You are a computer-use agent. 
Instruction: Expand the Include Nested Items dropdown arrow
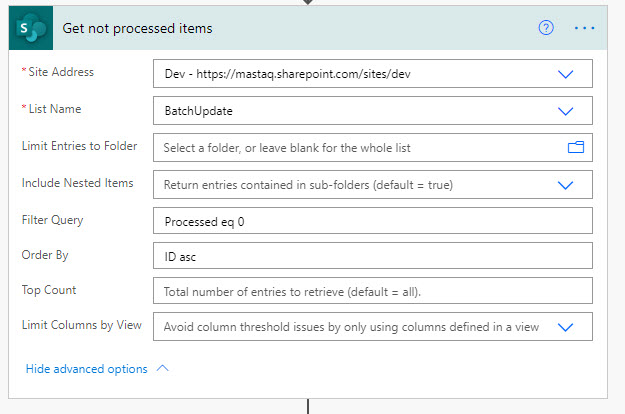(x=566, y=185)
